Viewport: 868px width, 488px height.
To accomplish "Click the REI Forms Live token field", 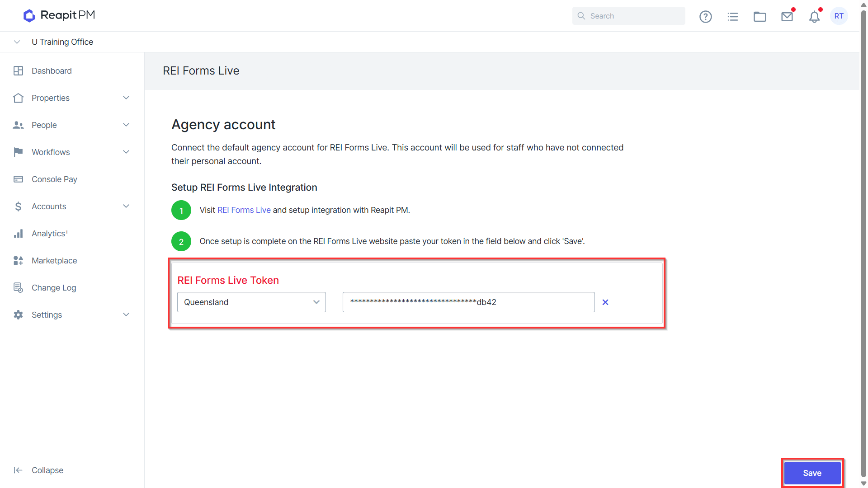I will click(468, 302).
